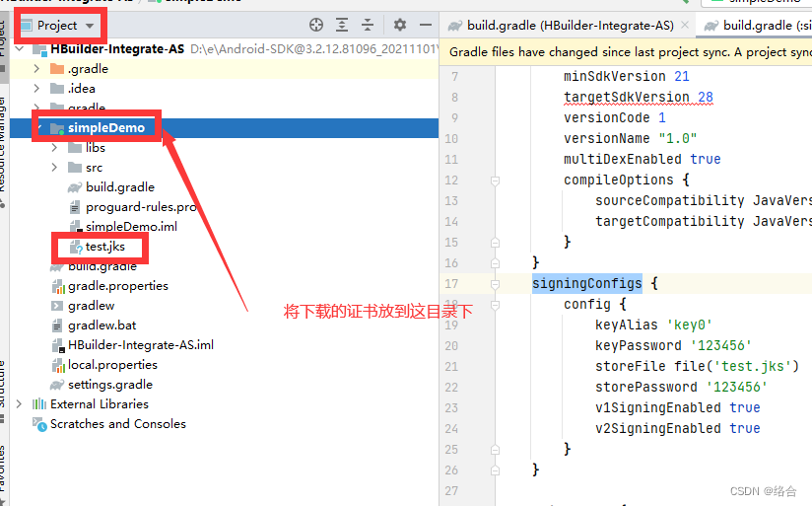Open settings.gradle file
The width and height of the screenshot is (812, 506).
[109, 384]
